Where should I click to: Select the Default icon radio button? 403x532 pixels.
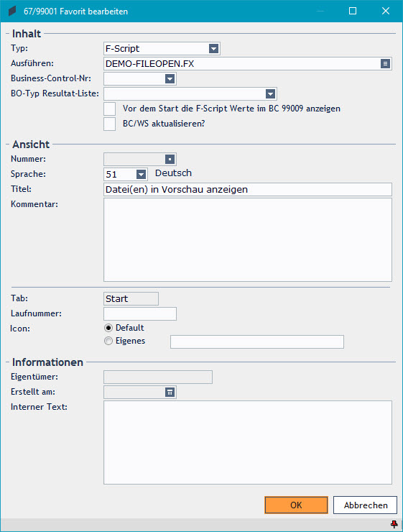point(108,328)
